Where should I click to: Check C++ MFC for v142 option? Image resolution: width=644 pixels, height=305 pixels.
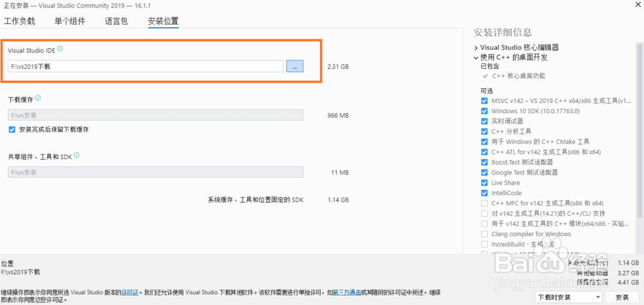484,203
